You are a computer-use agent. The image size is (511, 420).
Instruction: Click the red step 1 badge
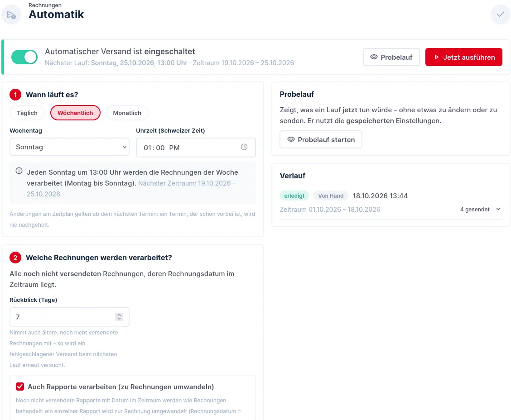(x=15, y=95)
